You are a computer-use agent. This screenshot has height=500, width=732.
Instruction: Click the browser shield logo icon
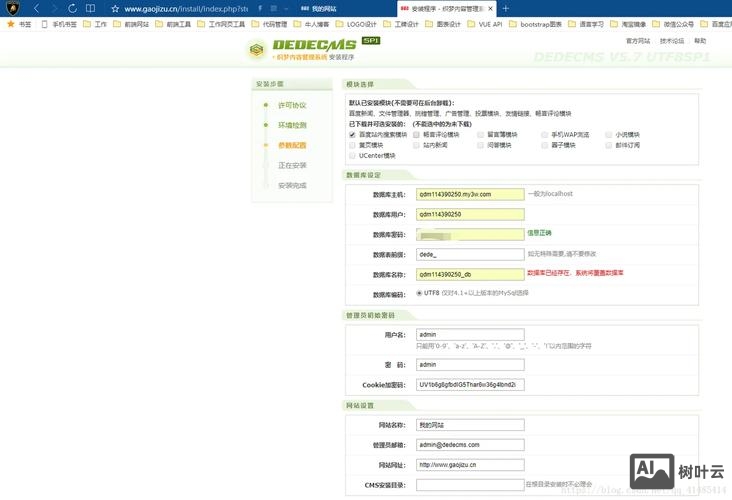click(x=13, y=8)
